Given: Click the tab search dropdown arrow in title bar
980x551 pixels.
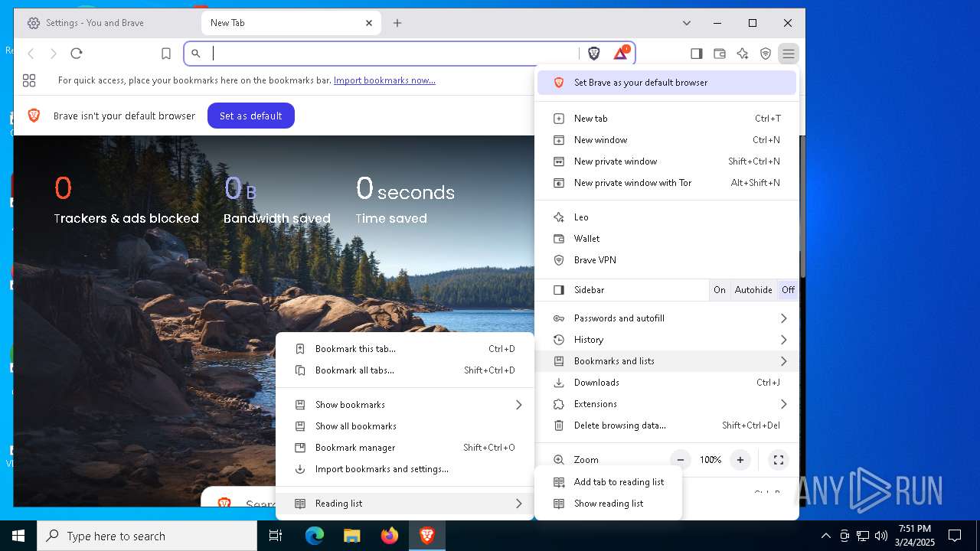Looking at the screenshot, I should (x=687, y=23).
